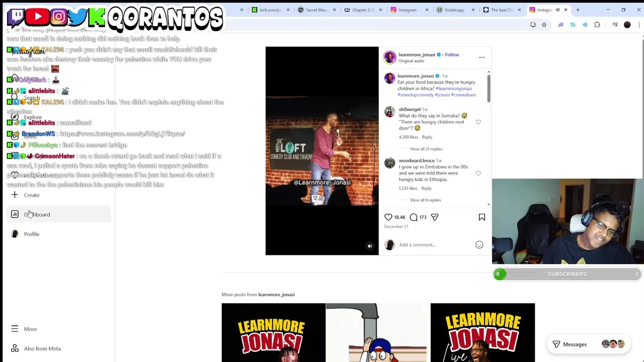Click woodward.bruce's comment avatar

(389, 163)
